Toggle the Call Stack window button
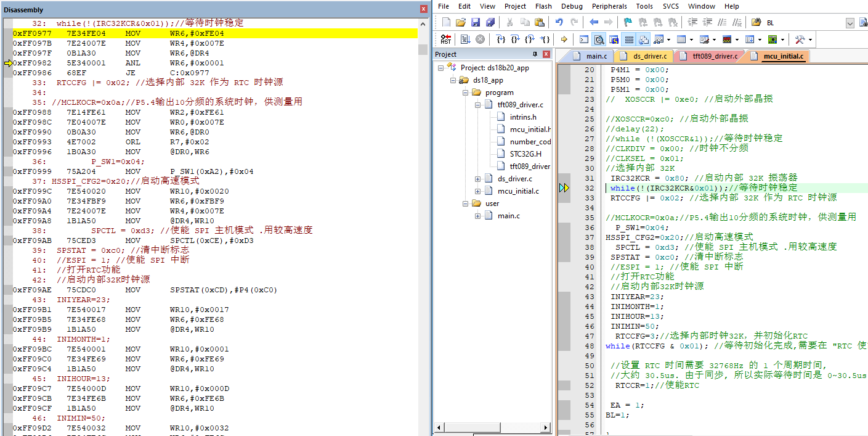 [x=643, y=39]
